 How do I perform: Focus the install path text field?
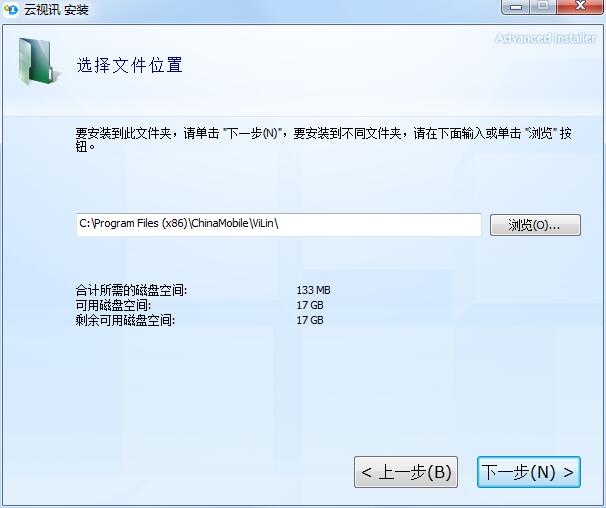pos(278,224)
